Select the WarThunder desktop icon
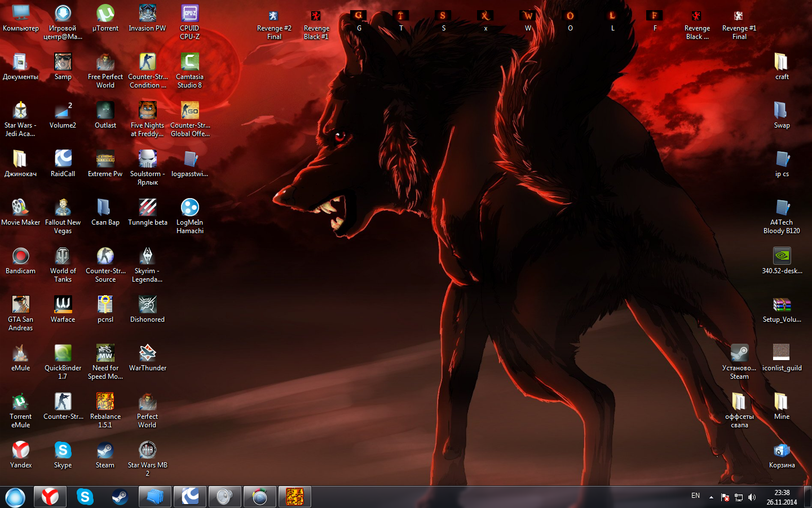812x508 pixels. [x=148, y=358]
